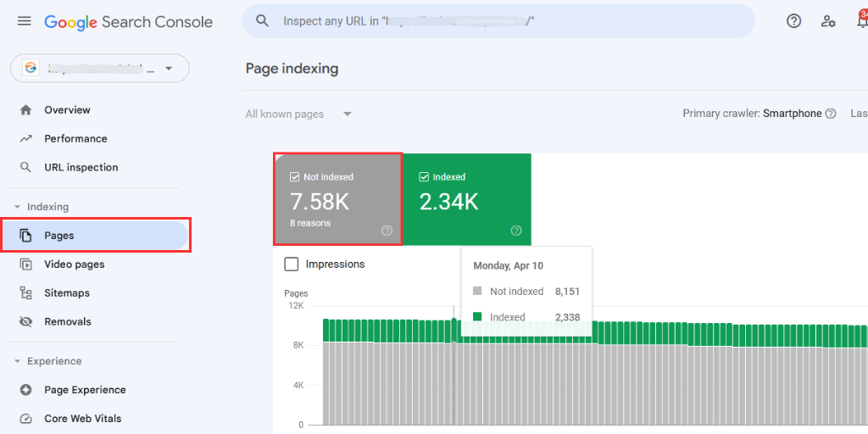Click the Sitemaps tree icon
The image size is (868, 434).
coord(25,292)
